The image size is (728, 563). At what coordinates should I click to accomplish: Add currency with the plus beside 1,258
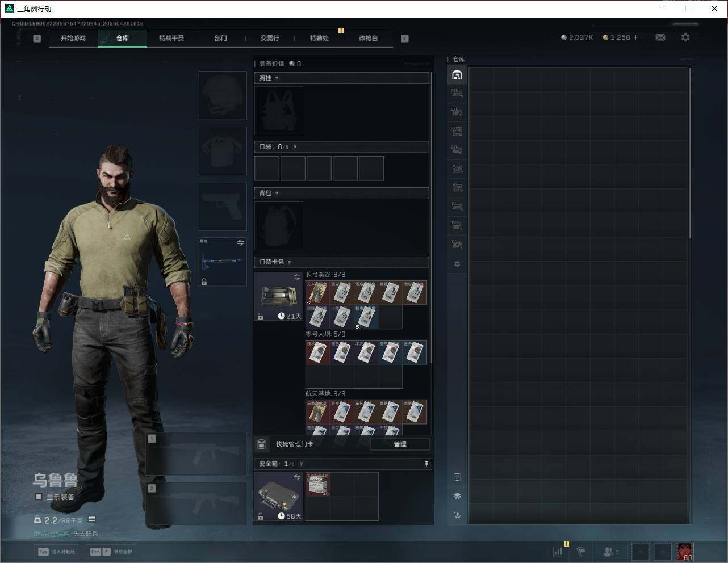pyautogui.click(x=635, y=37)
